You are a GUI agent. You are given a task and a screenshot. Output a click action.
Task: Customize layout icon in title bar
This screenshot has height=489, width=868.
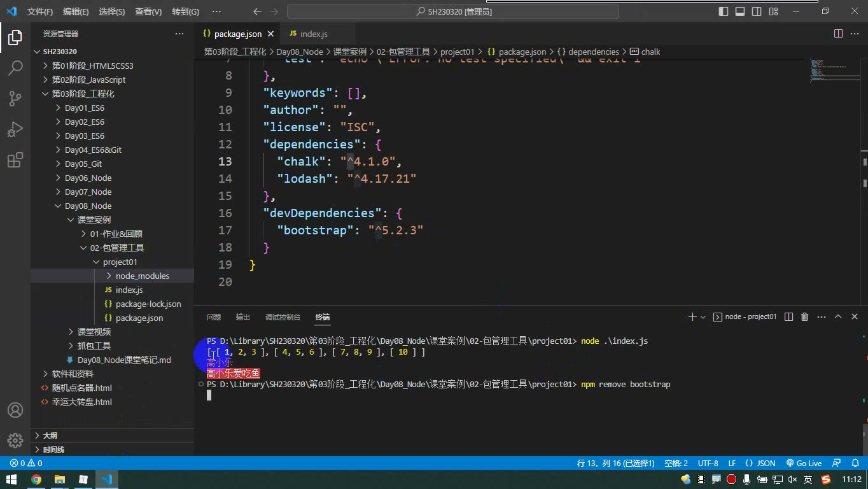point(773,11)
